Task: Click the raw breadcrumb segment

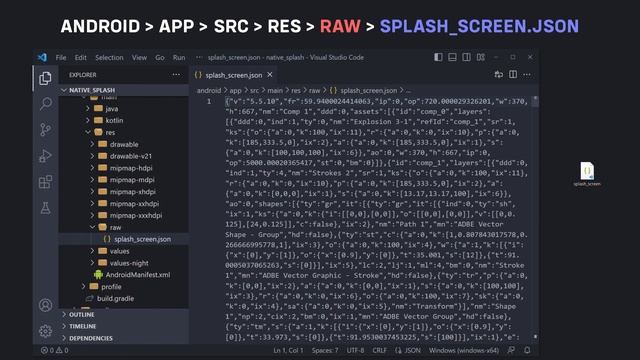Action: coord(314,90)
